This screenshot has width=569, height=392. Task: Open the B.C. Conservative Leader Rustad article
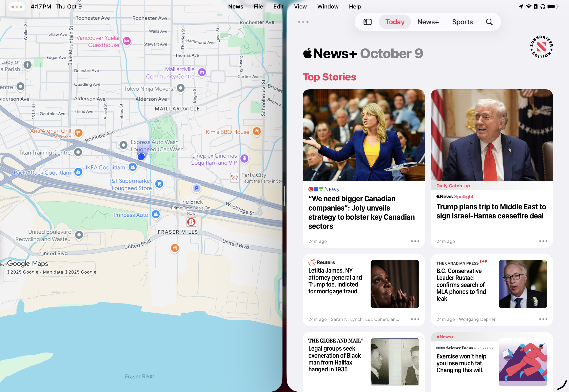coord(461,285)
